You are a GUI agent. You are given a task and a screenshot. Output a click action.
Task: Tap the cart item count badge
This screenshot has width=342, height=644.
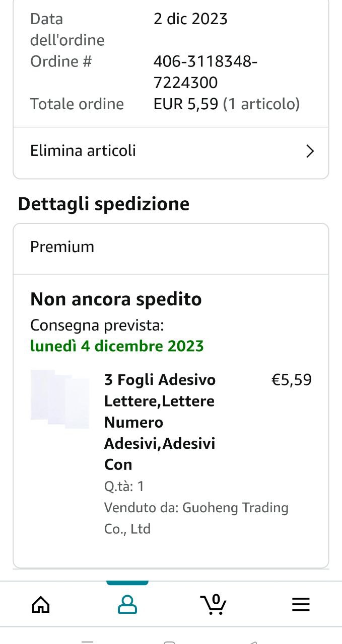click(216, 599)
